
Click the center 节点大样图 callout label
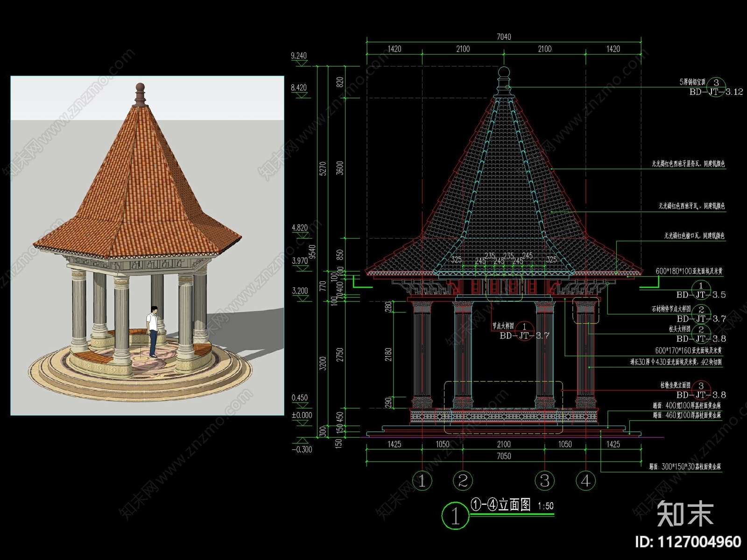[x=502, y=326]
